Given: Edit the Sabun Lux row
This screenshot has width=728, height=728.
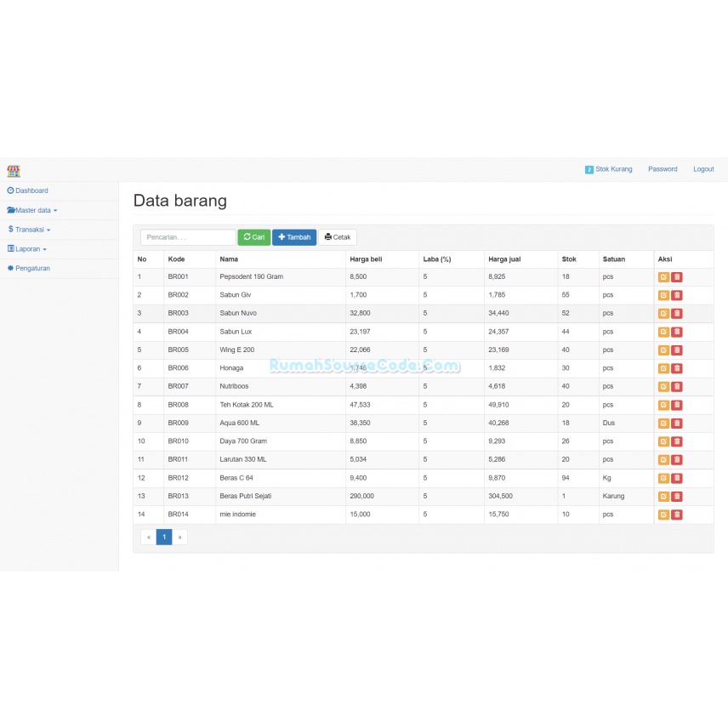Looking at the screenshot, I should coord(663,332).
